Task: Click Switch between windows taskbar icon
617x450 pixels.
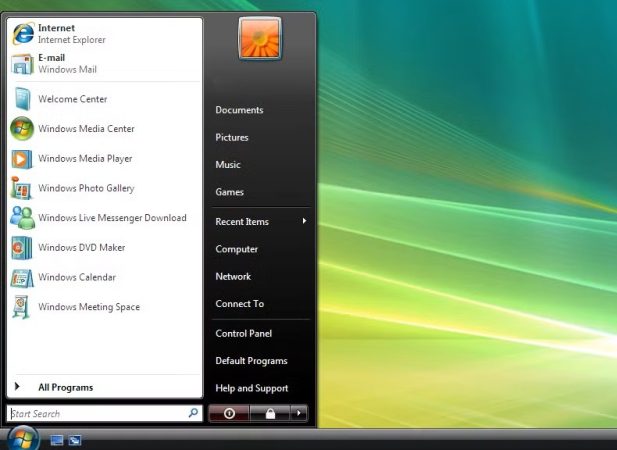Action: (75, 440)
